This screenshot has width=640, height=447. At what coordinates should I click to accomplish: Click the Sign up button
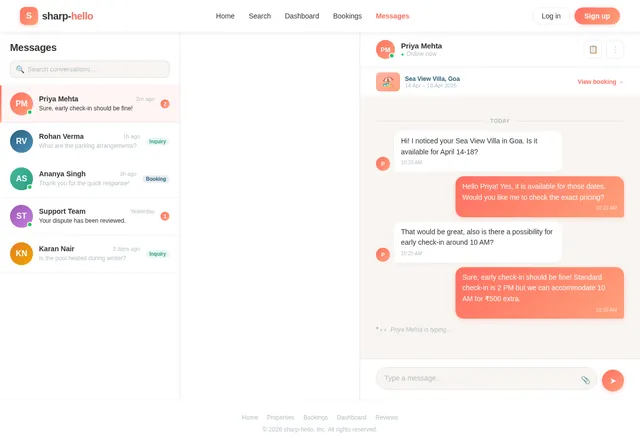pyautogui.click(x=597, y=16)
